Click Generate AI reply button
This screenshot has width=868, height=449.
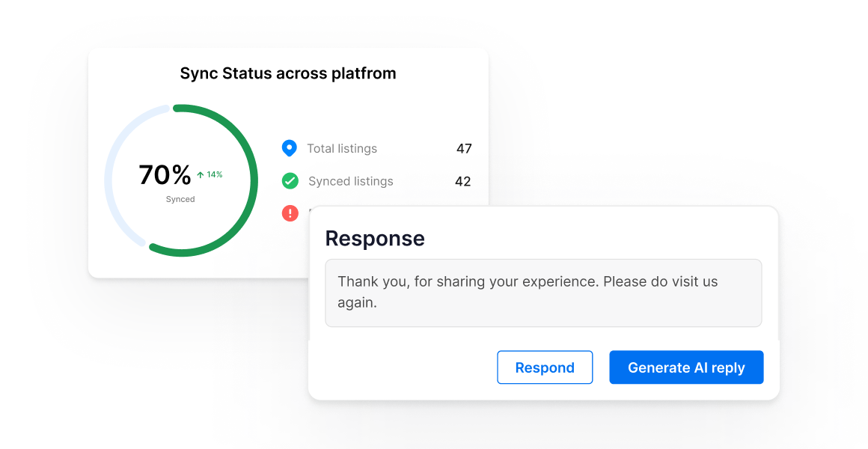pos(686,367)
